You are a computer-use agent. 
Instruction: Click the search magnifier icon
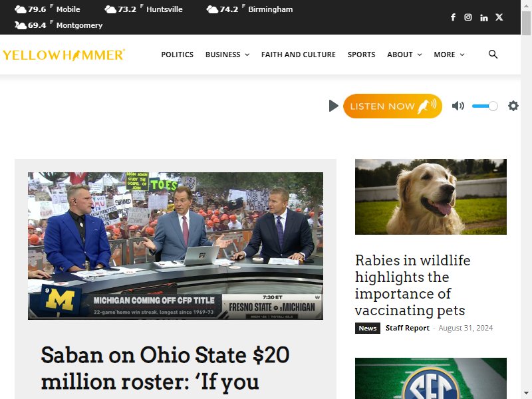click(x=493, y=55)
